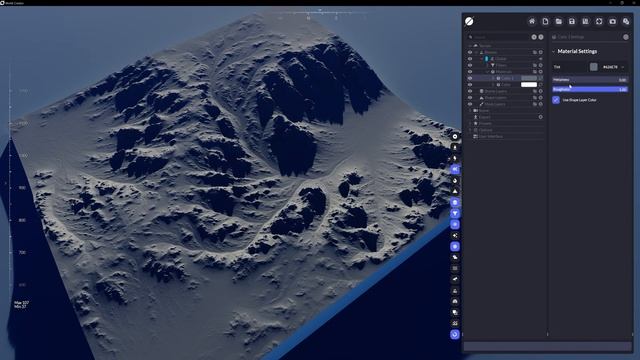The image size is (640, 360).
Task: Select the Object Layers tree item
Action: click(x=496, y=98)
